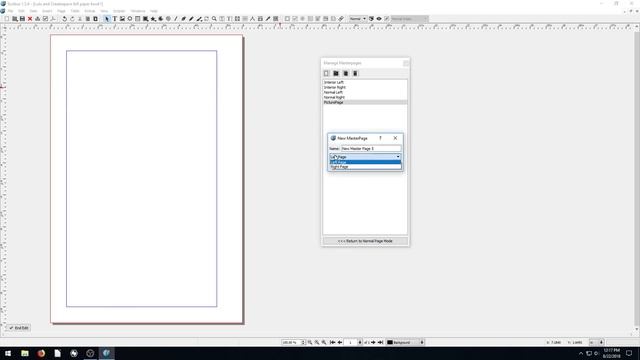Click the Save toolbar icon
This screenshot has height=360, width=640.
tap(22, 19)
